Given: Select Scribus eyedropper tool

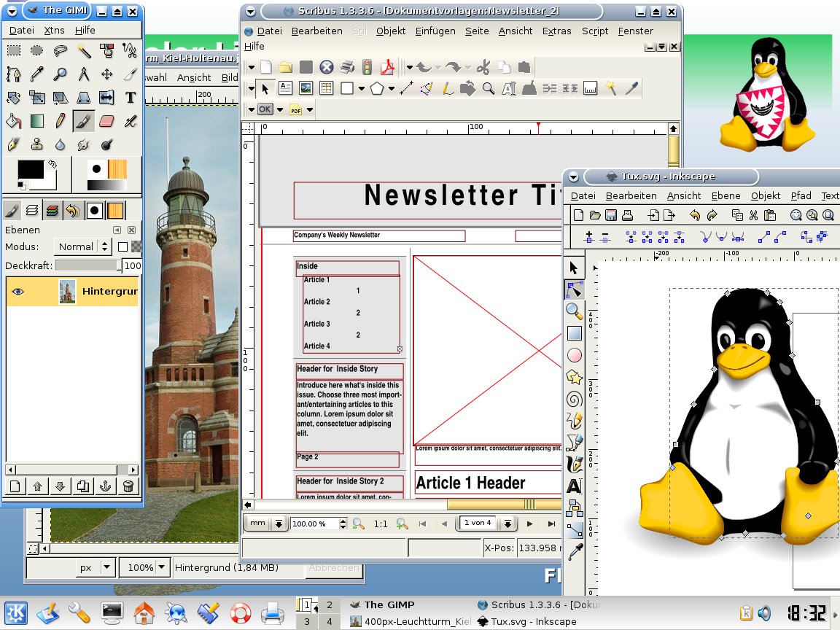Looking at the screenshot, I should coord(631,88).
